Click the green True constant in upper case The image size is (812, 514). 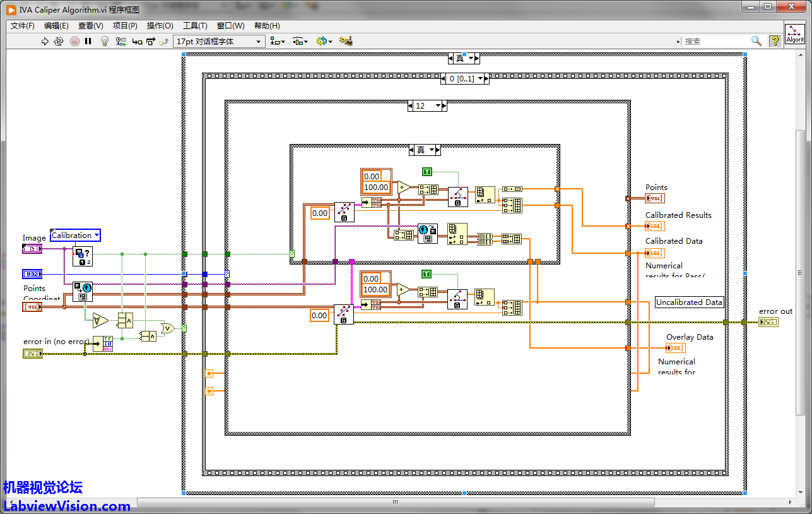click(x=427, y=172)
